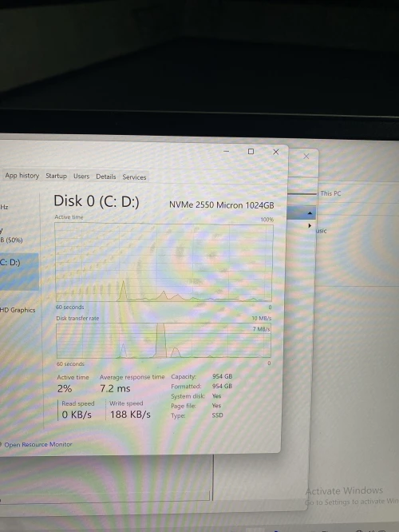Viewport: 399px width, 532px height.
Task: Select the HD Graphics GPU sidebar entry
Action: tap(18, 310)
